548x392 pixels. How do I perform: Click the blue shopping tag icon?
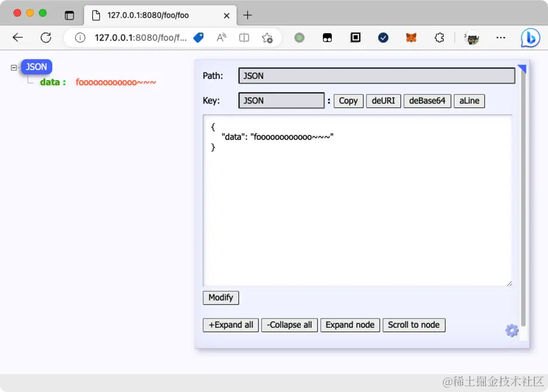click(198, 37)
